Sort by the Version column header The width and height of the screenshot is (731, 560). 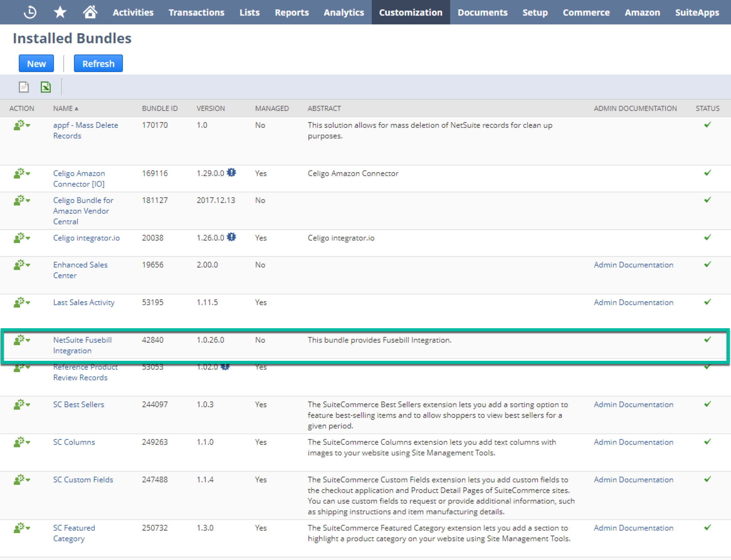[x=211, y=108]
